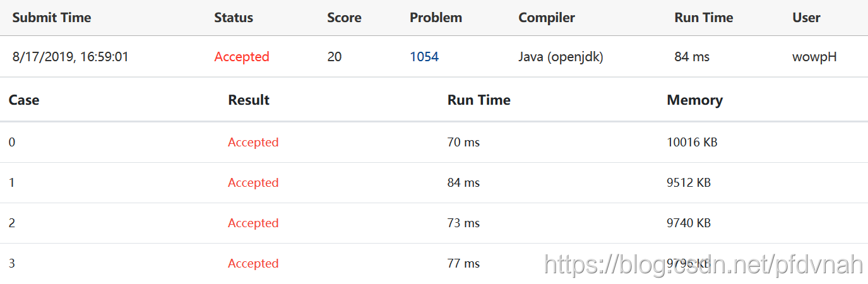Click Accepted result for case 0
The image size is (868, 284).
click(x=253, y=143)
